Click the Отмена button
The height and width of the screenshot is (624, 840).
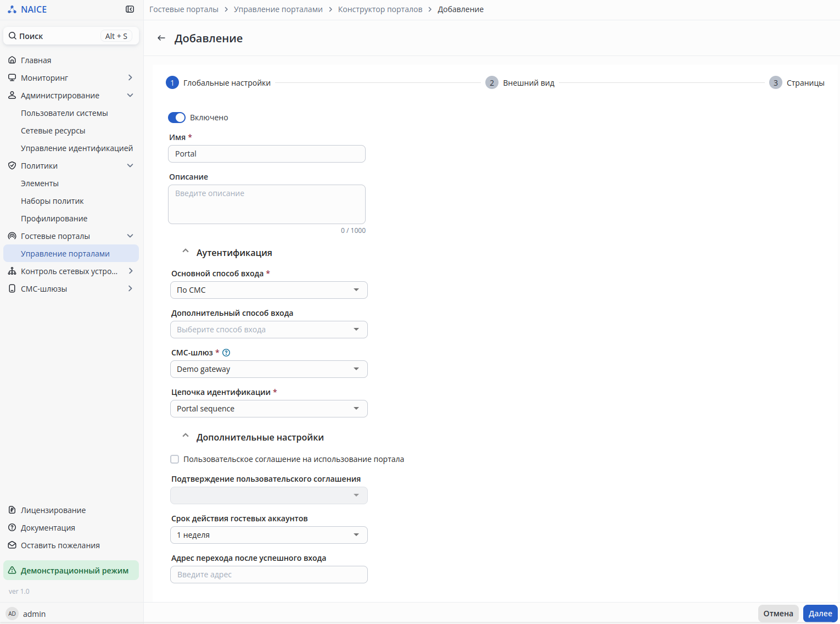click(778, 614)
